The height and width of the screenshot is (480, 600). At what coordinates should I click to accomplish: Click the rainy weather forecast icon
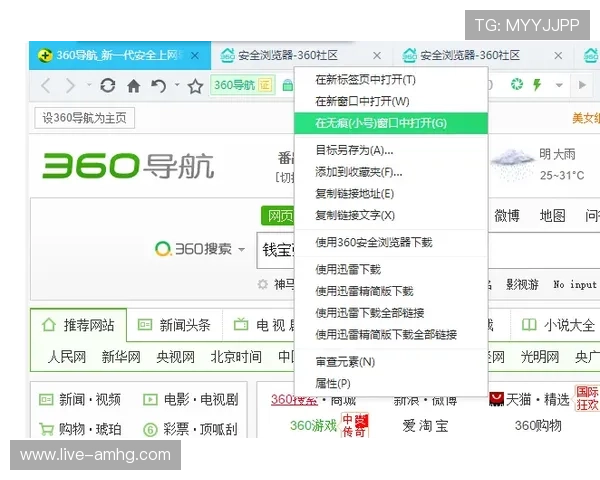click(513, 164)
